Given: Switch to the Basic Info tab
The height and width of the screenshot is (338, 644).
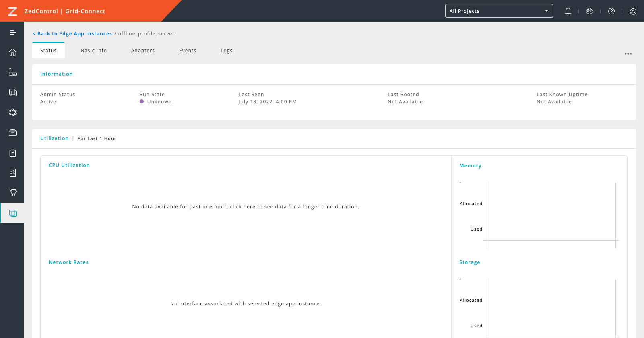Looking at the screenshot, I should click(94, 51).
